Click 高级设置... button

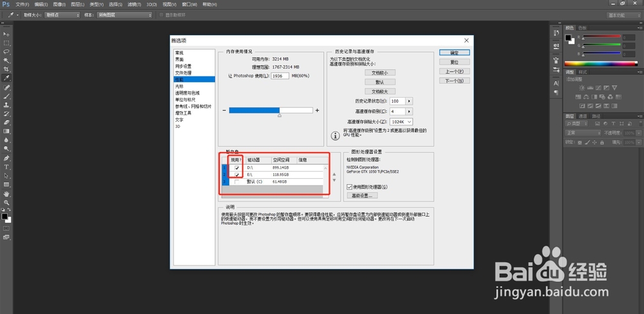(x=362, y=196)
